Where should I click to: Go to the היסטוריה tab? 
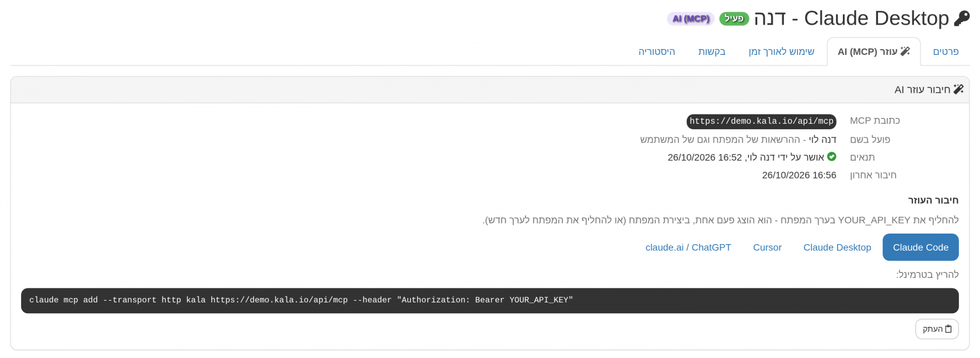tap(656, 51)
